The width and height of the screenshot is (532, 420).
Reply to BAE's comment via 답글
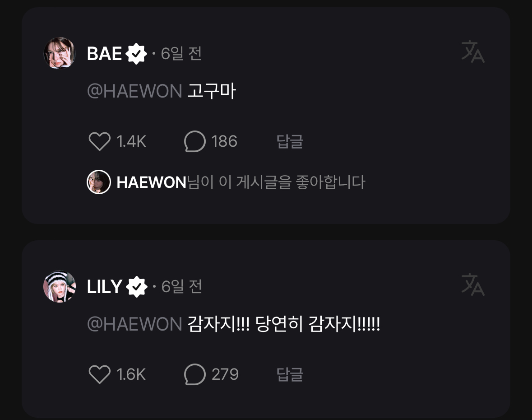point(290,141)
